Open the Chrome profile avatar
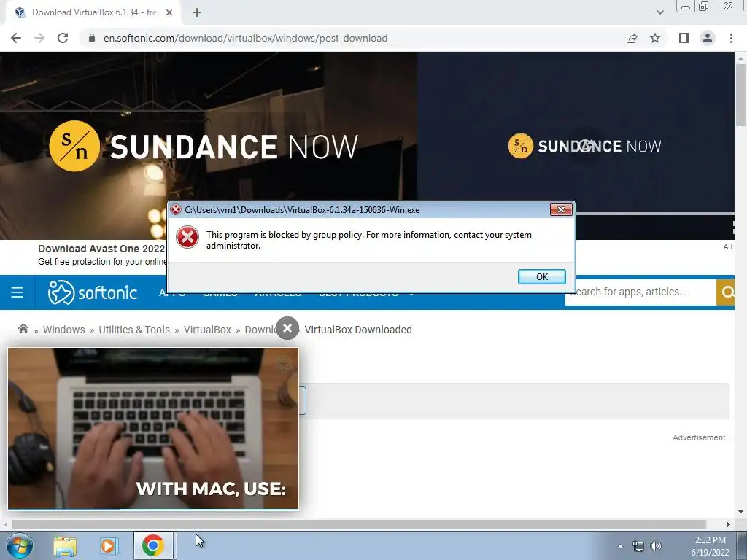747x560 pixels. [708, 38]
